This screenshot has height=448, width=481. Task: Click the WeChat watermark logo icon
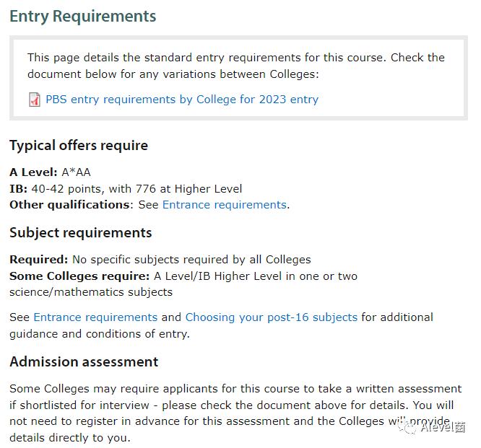[407, 427]
